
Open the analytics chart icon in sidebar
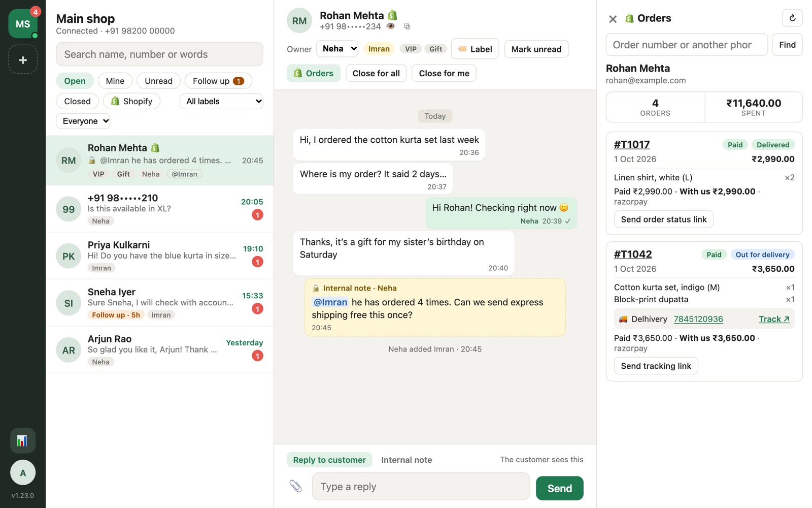[23, 440]
